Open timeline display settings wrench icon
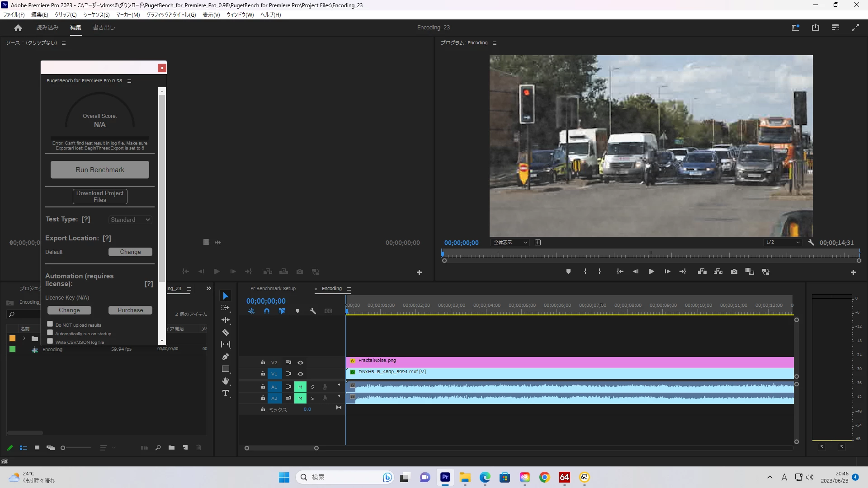868x488 pixels. (313, 311)
